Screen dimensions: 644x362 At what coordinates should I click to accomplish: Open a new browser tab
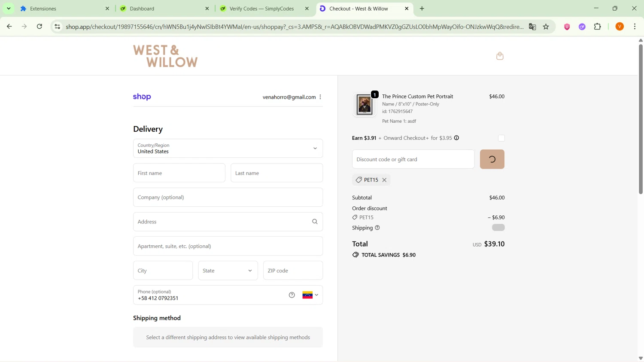pyautogui.click(x=422, y=9)
